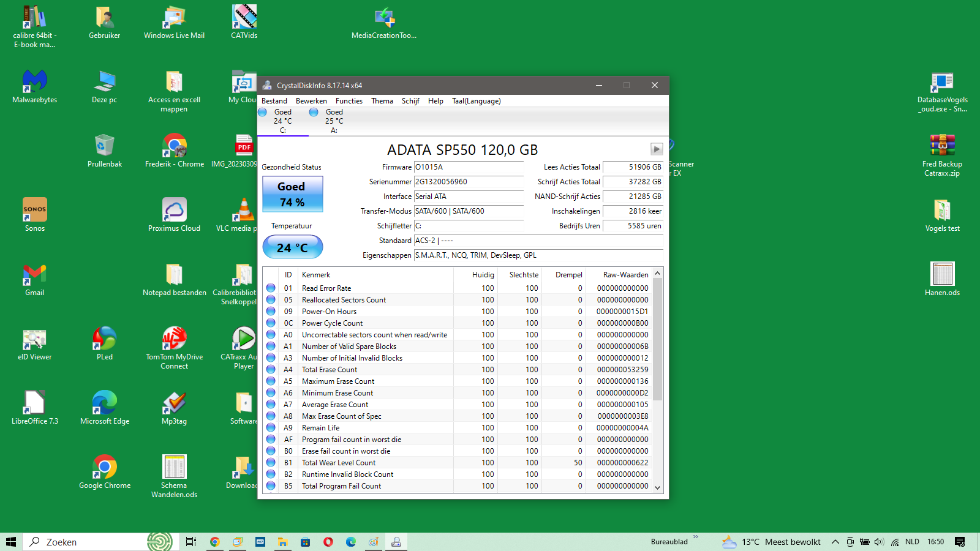Image resolution: width=980 pixels, height=551 pixels.
Task: Open the Fred Backup Catraxx.zip file
Action: (x=943, y=156)
